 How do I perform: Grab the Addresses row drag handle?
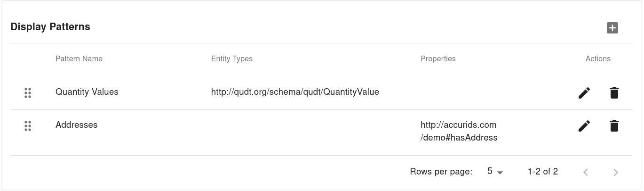28,126
